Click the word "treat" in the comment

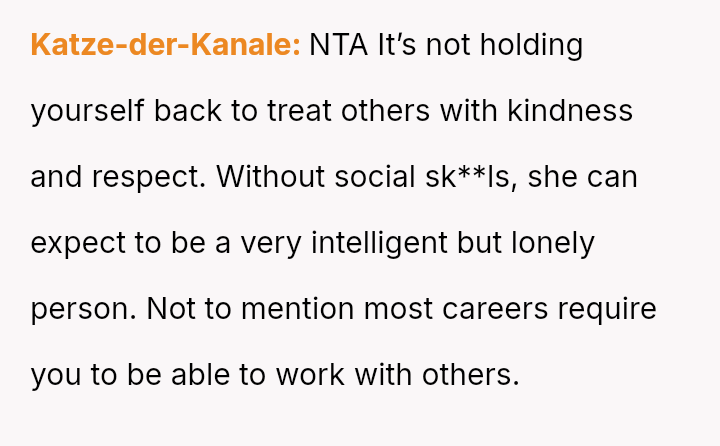click(299, 111)
